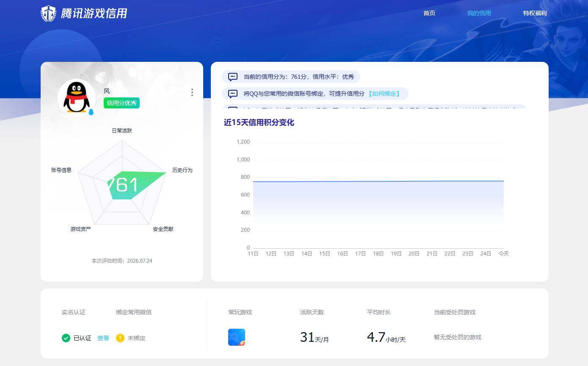Click the 历史行为 radar label

point(182,170)
